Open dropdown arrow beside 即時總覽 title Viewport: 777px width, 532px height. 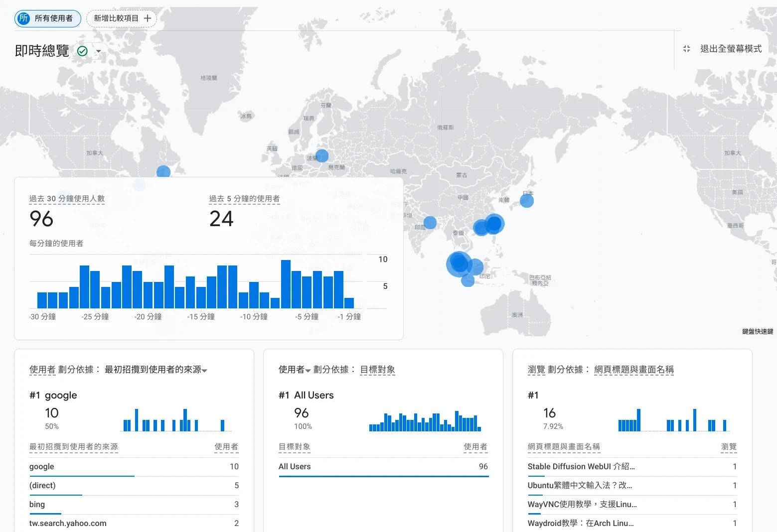point(99,51)
